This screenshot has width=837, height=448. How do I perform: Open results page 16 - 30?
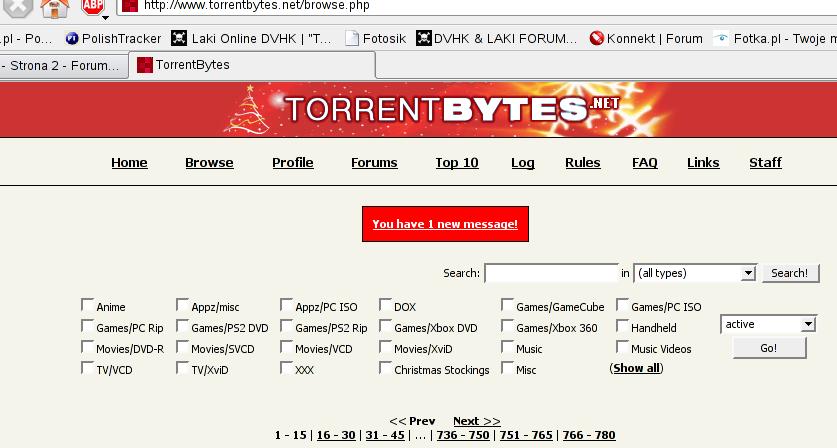[x=336, y=435]
